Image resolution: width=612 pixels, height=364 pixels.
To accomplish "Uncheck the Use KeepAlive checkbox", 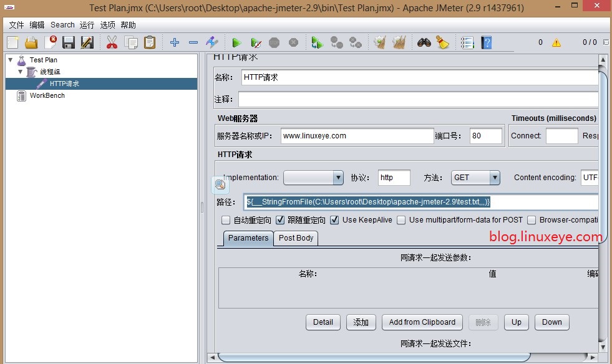I will [x=334, y=220].
